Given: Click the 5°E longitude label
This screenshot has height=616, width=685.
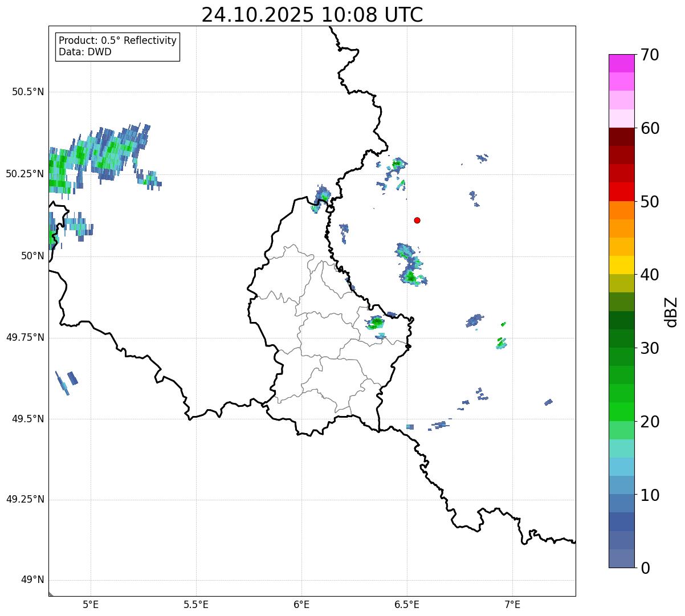Looking at the screenshot, I should [x=91, y=604].
